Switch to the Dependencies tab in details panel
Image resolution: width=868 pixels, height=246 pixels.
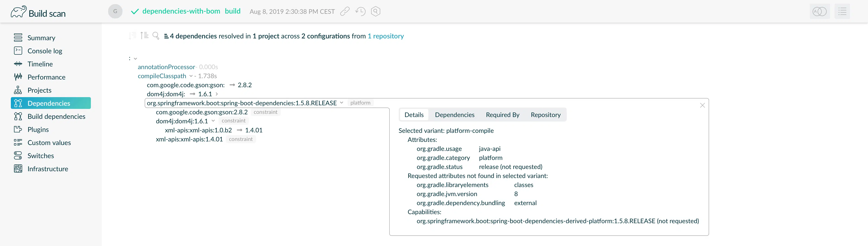(x=455, y=115)
